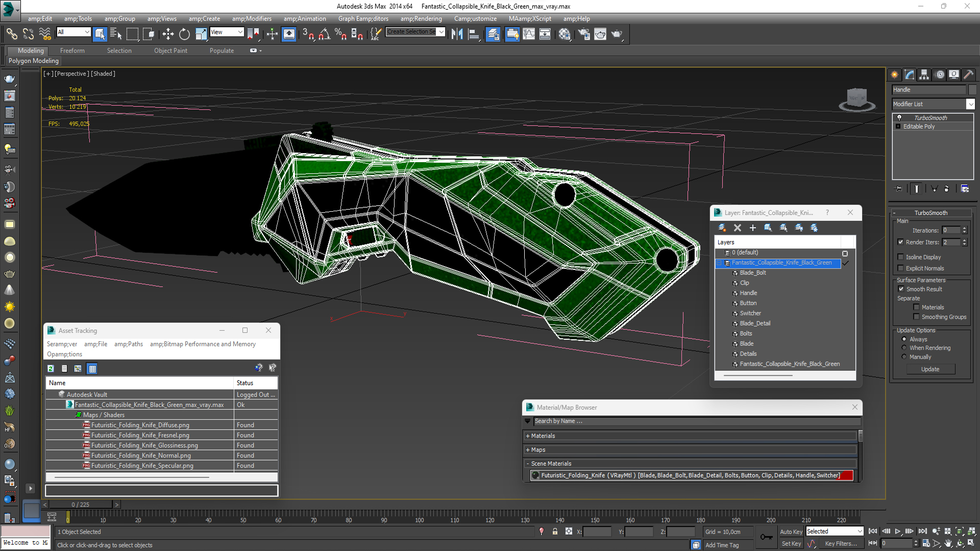Viewport: 980px width, 551px height.
Task: Toggle Percent Snap icon
Action: tap(340, 34)
